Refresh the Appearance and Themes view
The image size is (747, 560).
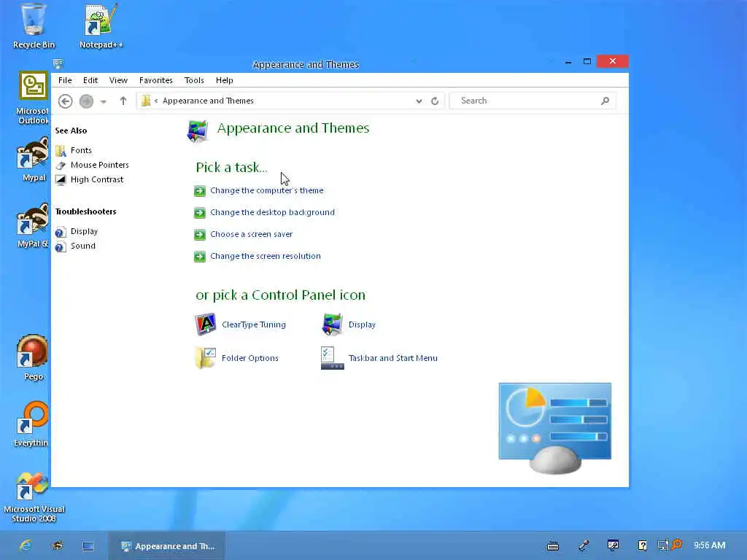point(435,101)
